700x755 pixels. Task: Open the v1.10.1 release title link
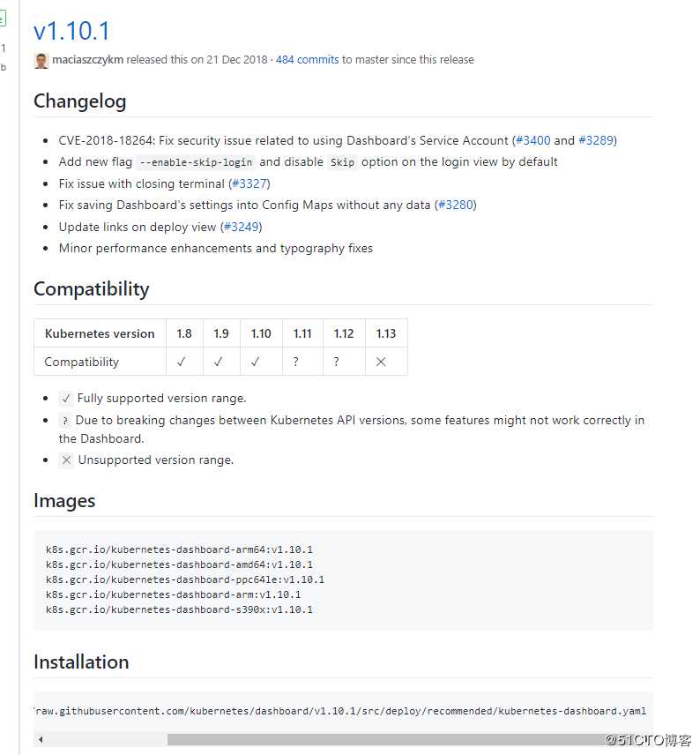pos(71,31)
